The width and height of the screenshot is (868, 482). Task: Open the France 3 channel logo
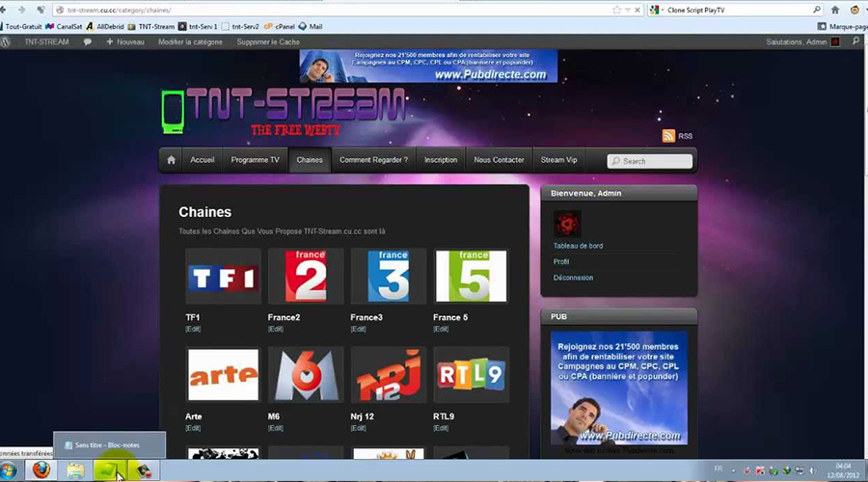[x=388, y=277]
